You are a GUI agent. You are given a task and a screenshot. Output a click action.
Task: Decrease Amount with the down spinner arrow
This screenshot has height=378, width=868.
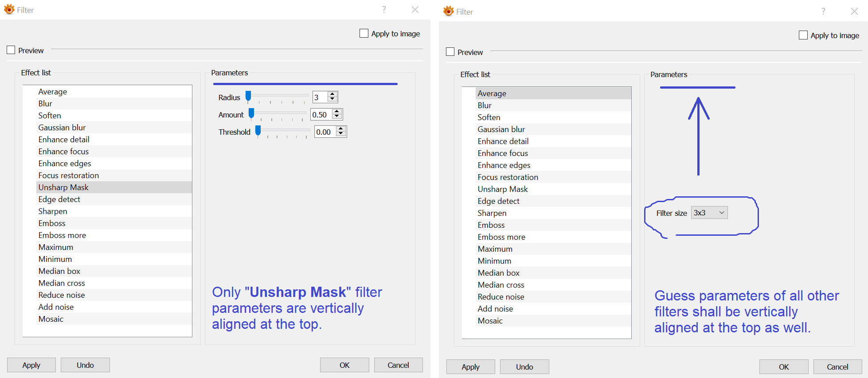coord(337,117)
